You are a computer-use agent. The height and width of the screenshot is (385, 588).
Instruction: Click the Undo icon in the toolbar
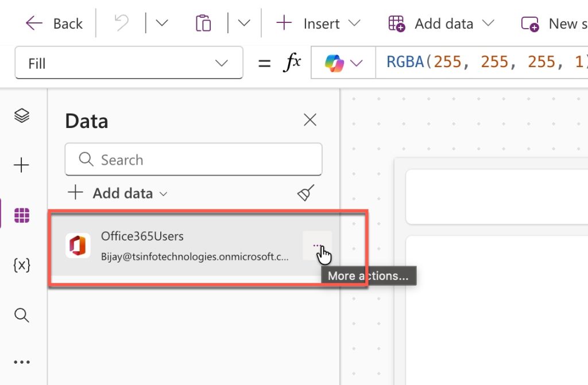pos(121,24)
